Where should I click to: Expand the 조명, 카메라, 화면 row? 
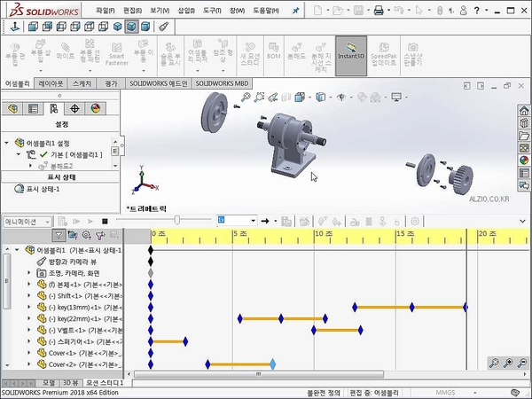29,273
